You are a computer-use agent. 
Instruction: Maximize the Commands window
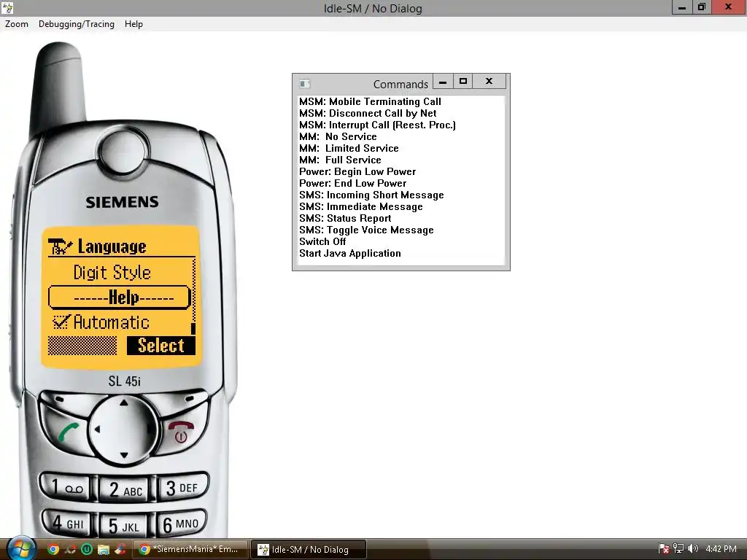(x=462, y=82)
